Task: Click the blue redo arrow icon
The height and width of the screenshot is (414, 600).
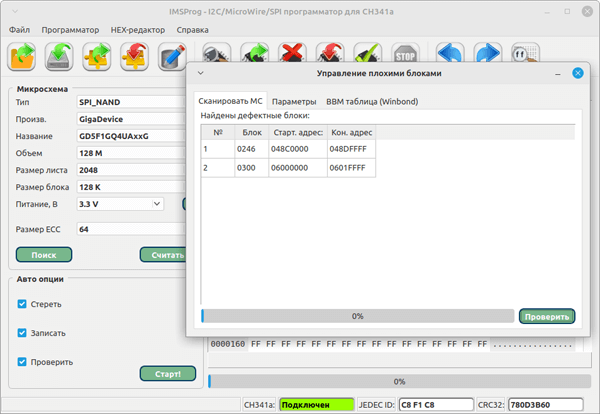Action: 487,54
